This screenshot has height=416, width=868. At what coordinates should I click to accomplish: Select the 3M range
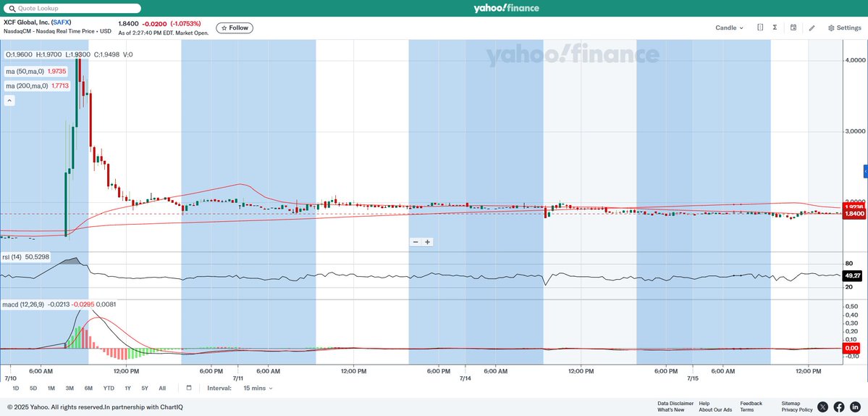click(69, 388)
